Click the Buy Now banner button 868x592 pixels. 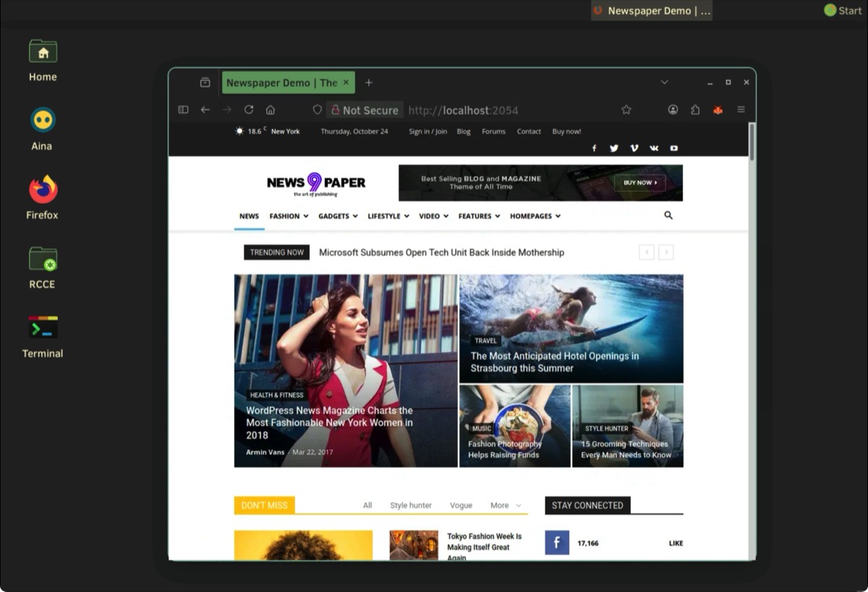point(640,183)
